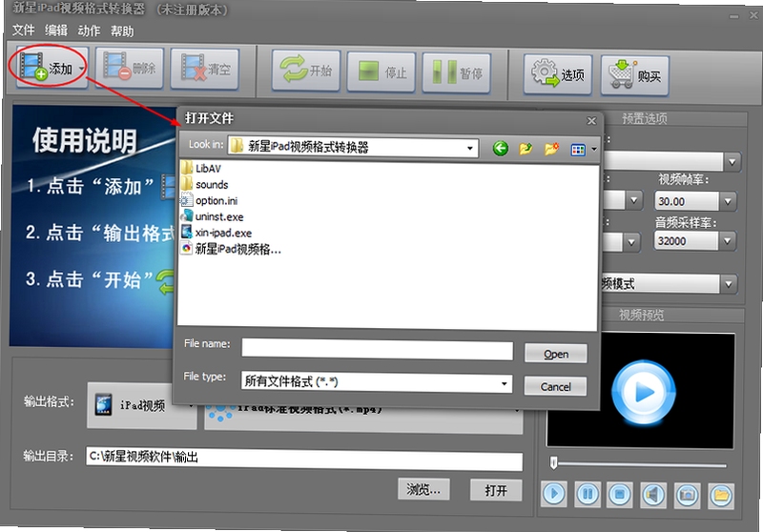Select the xin-ipad.exe file

[x=217, y=233]
